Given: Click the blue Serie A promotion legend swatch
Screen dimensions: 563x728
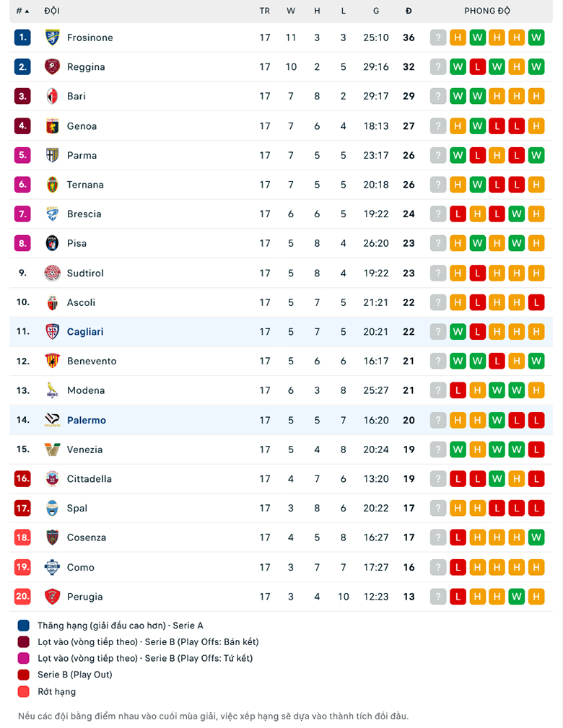Looking at the screenshot, I should tap(24, 626).
